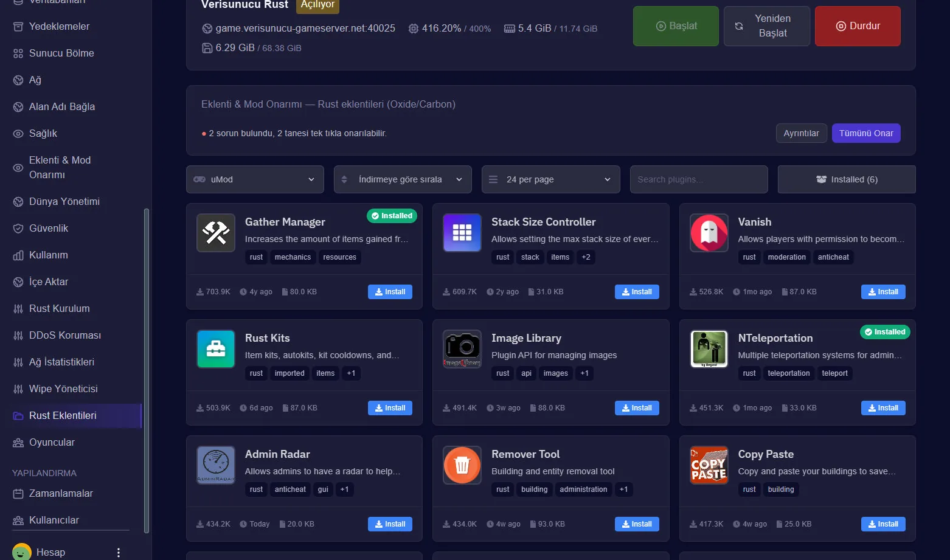950x560 pixels.
Task: Click the Güvenlik shield icon in sidebar
Action: (x=18, y=229)
